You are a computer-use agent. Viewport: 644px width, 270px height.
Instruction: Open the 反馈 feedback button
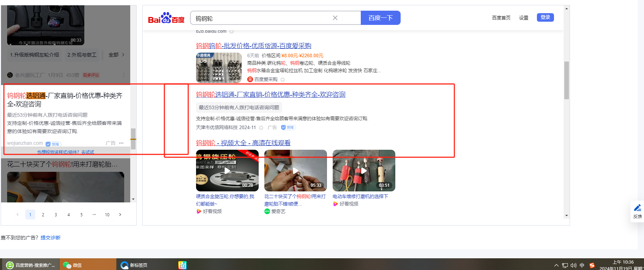click(637, 211)
